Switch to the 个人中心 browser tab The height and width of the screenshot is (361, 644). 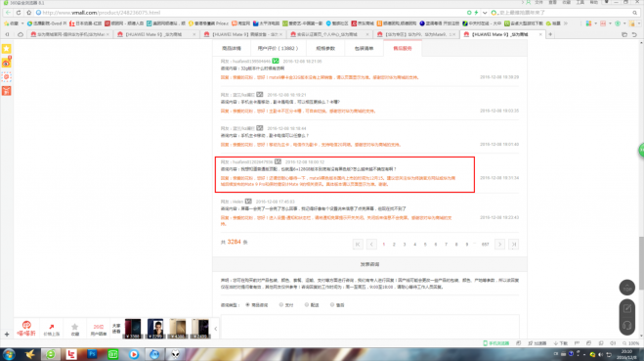click(x=329, y=34)
